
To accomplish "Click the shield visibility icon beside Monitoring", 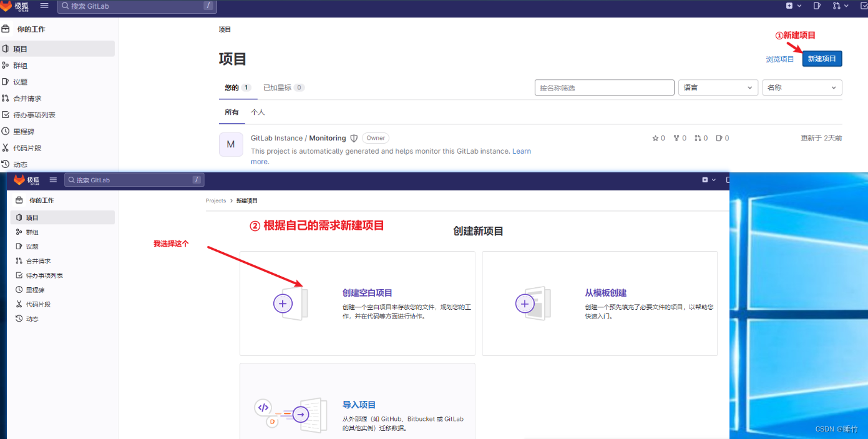I will point(354,138).
